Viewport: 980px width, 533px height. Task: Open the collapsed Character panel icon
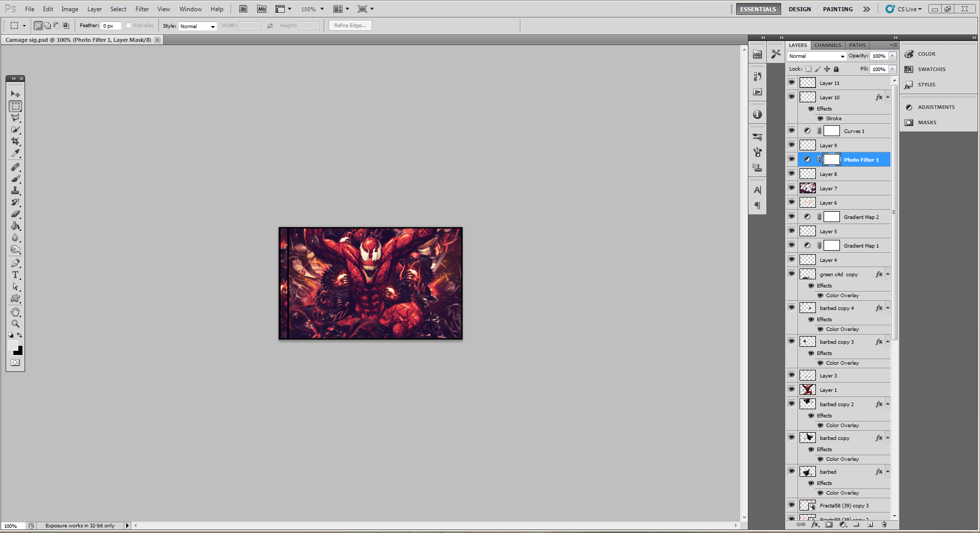point(757,190)
